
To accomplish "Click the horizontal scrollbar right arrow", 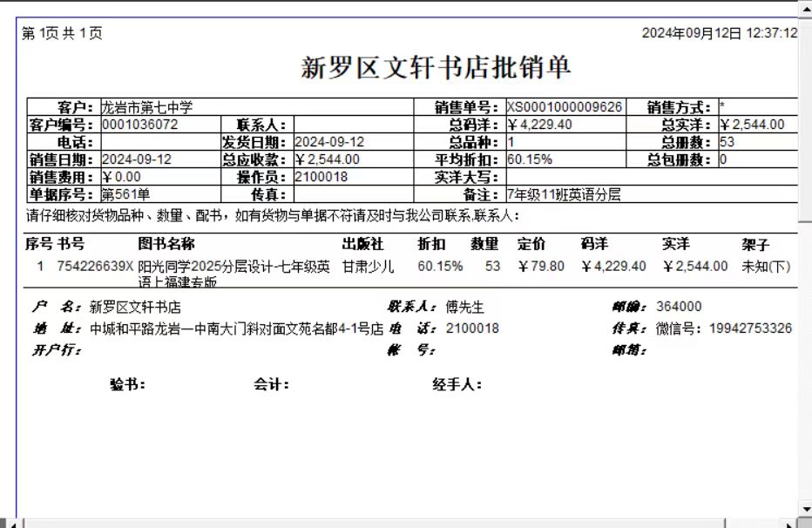I will (x=789, y=523).
